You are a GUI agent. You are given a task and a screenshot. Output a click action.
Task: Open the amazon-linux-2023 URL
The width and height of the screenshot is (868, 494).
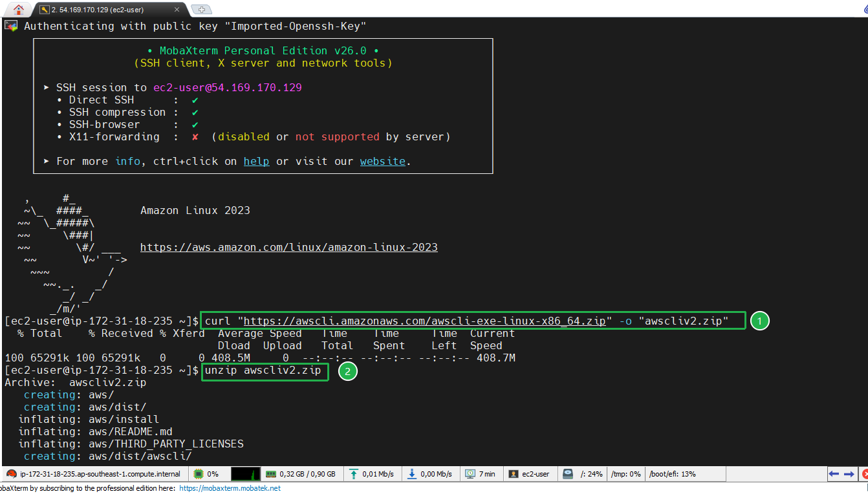point(289,248)
